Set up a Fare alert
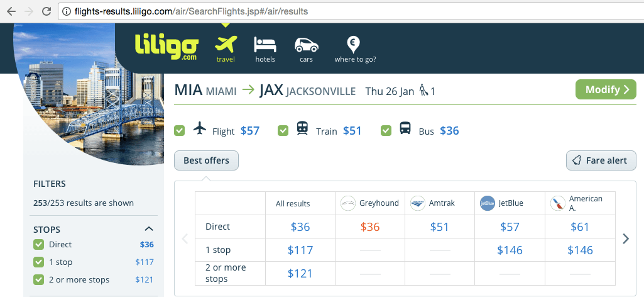 tap(601, 160)
